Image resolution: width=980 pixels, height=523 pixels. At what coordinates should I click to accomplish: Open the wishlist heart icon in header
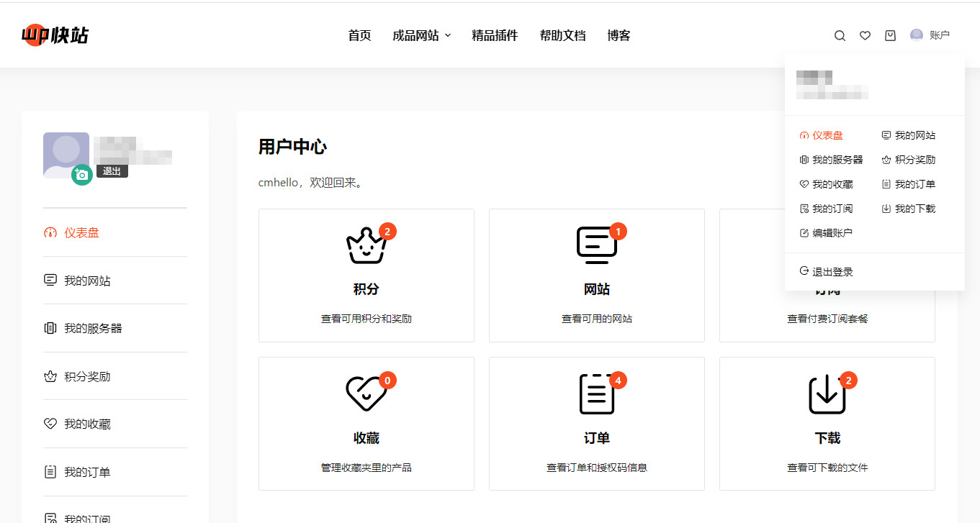point(865,36)
